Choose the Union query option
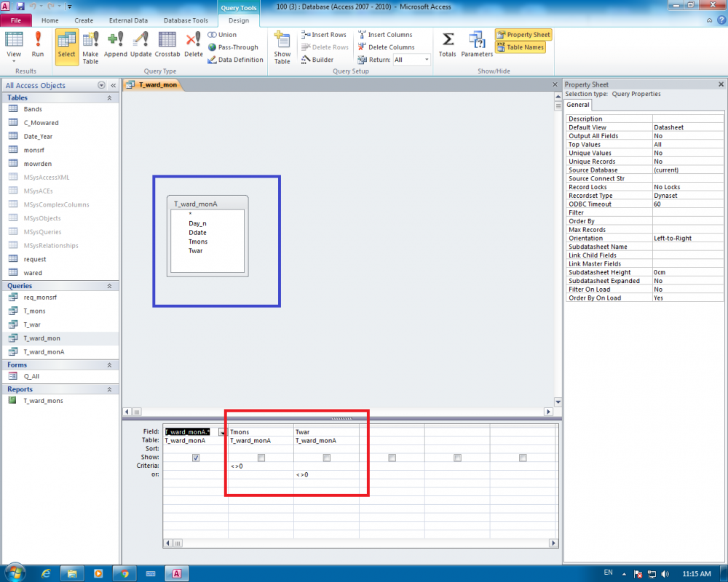728x582 pixels. [x=222, y=35]
